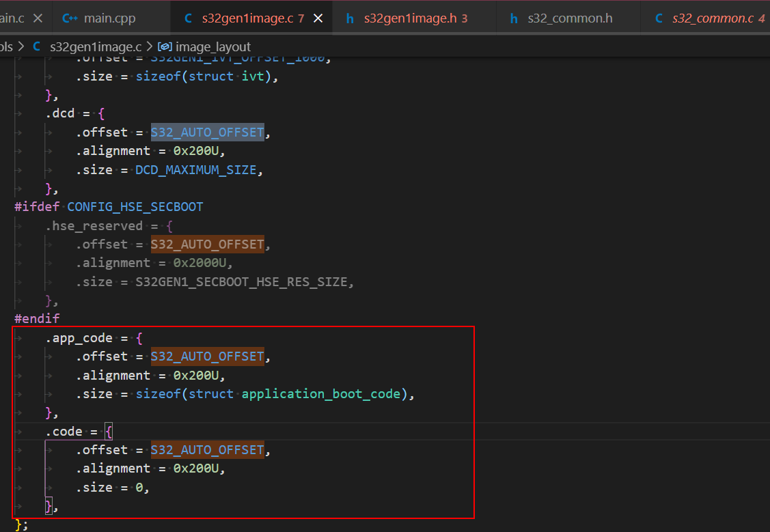Click the C icon next to s32gen1image.c breadcrumb
770x532 pixels.
[x=36, y=46]
